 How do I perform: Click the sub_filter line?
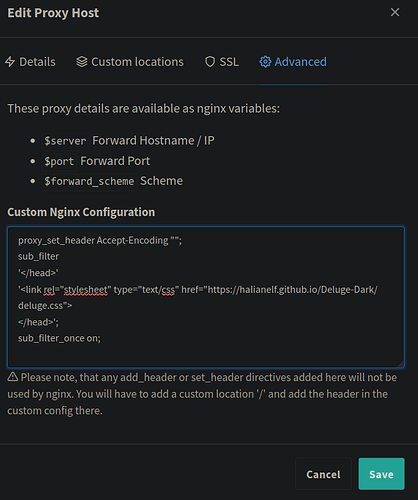(38, 257)
